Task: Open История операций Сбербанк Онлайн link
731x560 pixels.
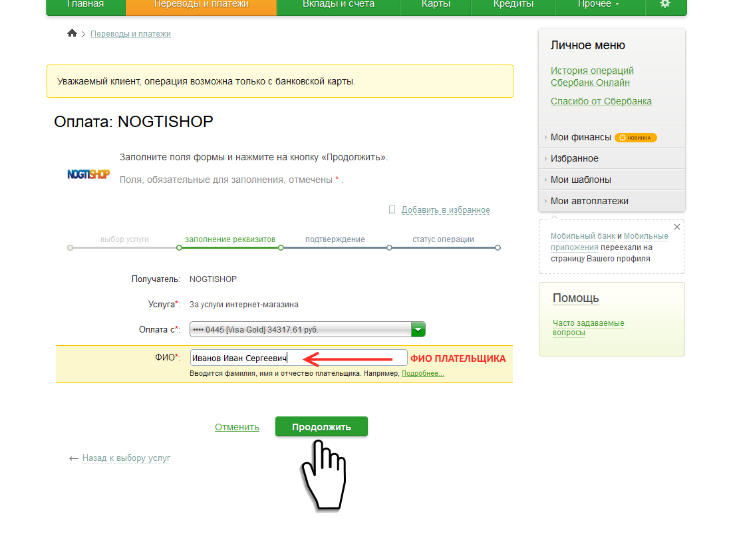Action: tap(592, 76)
